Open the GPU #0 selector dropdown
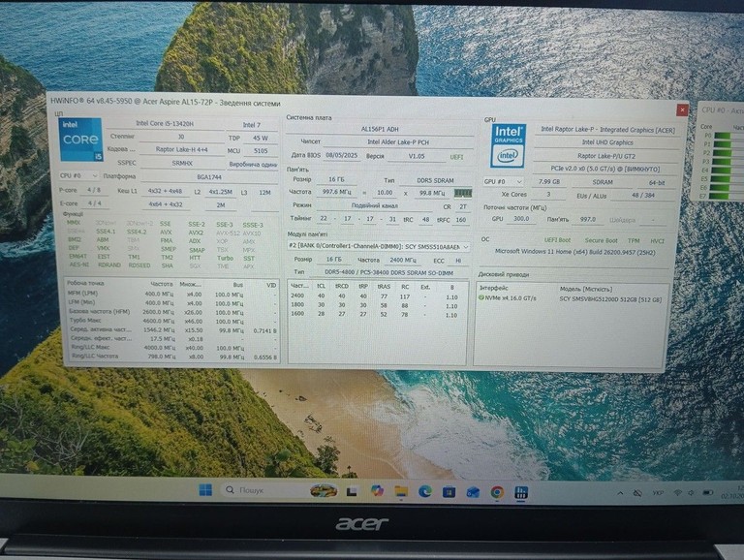Screen dimensions: 744x560 click(504, 182)
